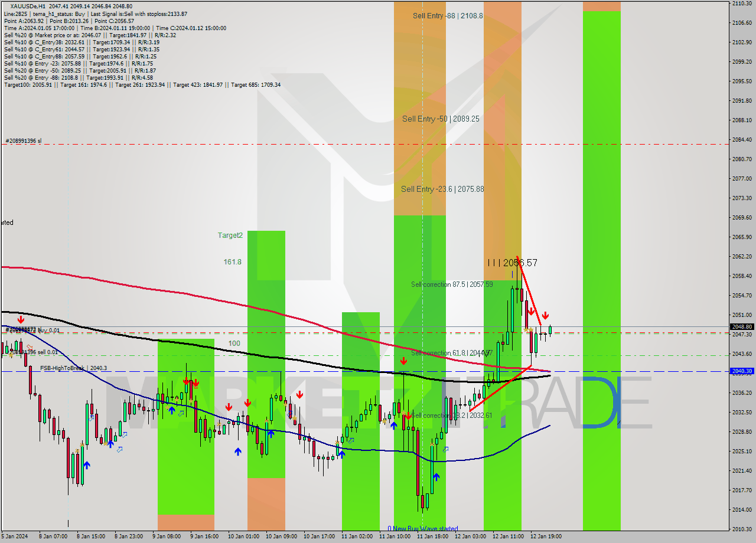
Task: Click the 'Sell %10 @ C_Entry61: 2044.57' line
Action: click(82, 49)
